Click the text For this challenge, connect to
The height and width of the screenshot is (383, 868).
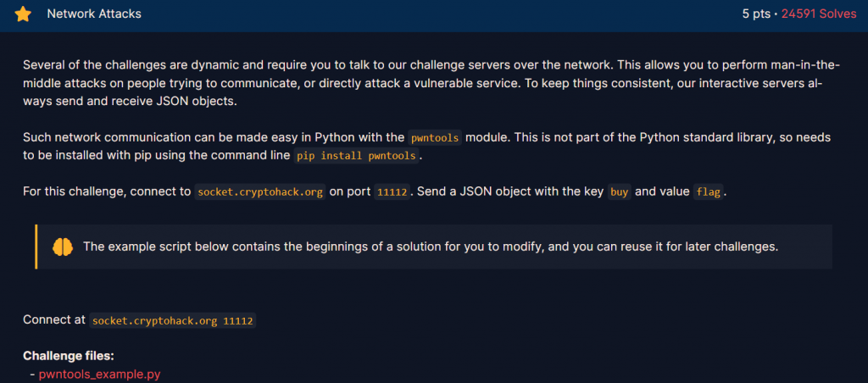[x=107, y=191]
